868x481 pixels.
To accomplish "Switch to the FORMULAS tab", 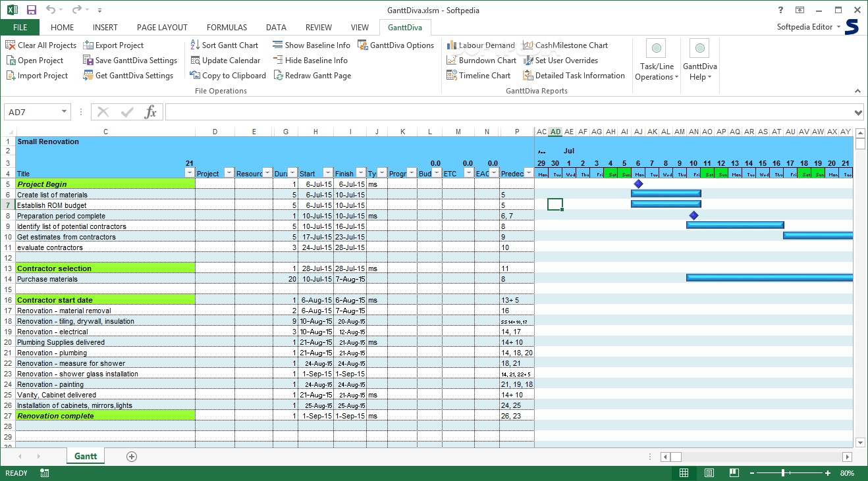I will [x=227, y=28].
